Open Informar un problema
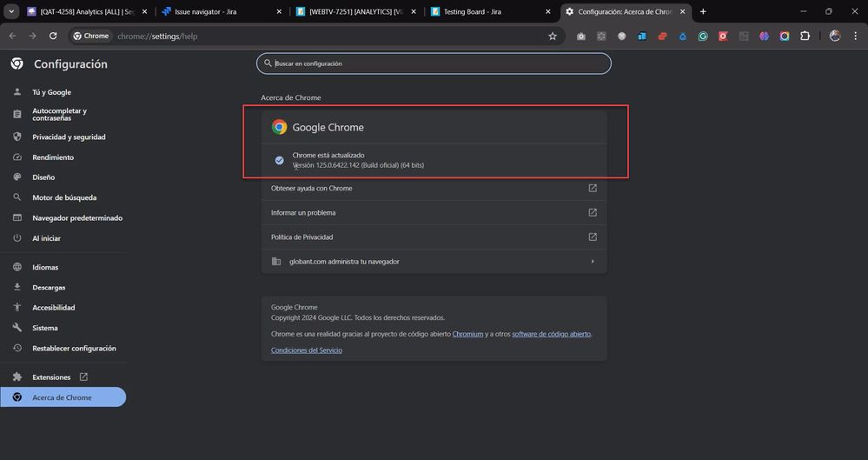868x460 pixels. pyautogui.click(x=434, y=213)
